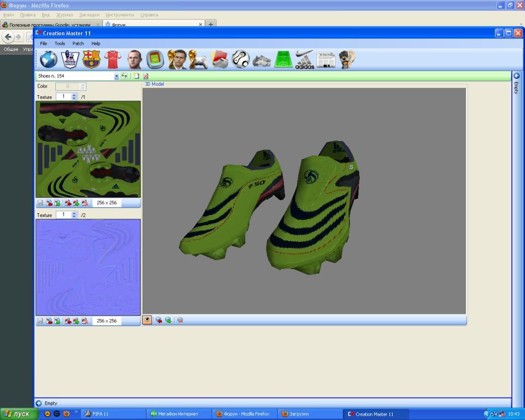The image size is (525, 420).
Task: Click the green-arrow bitmap export icon under the green color texture
Action: [57, 203]
